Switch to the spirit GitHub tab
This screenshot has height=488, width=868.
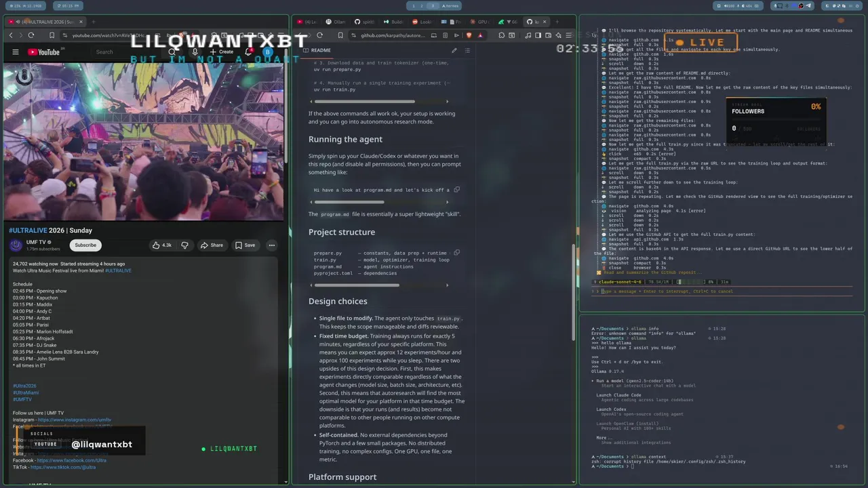pos(366,22)
